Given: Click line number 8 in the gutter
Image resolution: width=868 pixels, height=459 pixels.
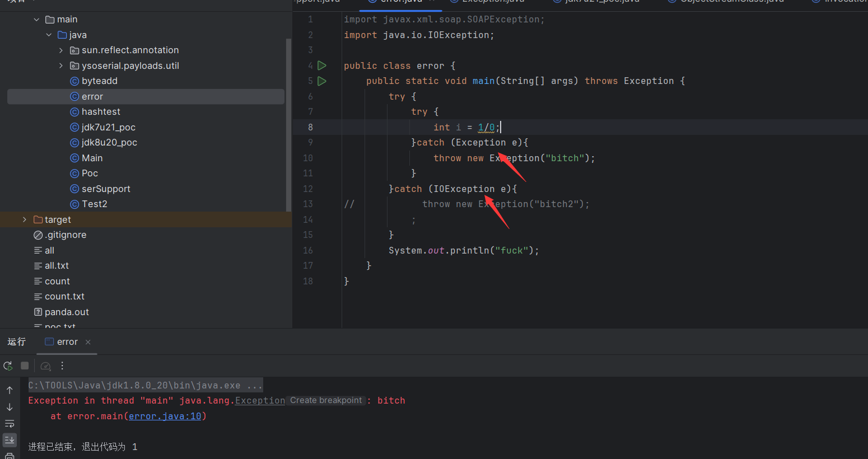Looking at the screenshot, I should click(310, 127).
